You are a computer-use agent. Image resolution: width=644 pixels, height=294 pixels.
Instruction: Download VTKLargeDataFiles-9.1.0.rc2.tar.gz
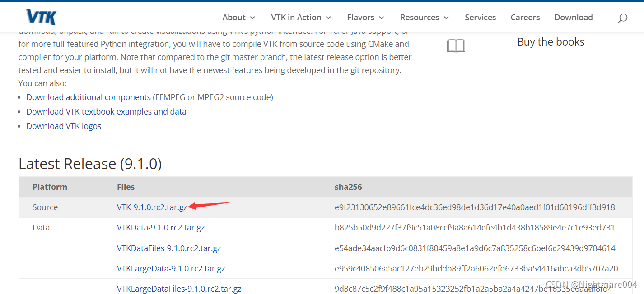point(179,289)
